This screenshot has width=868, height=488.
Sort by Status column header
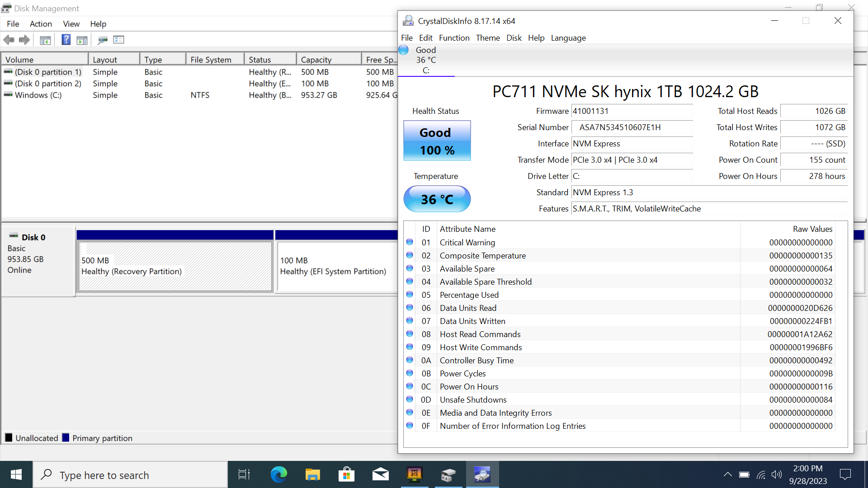click(x=270, y=60)
